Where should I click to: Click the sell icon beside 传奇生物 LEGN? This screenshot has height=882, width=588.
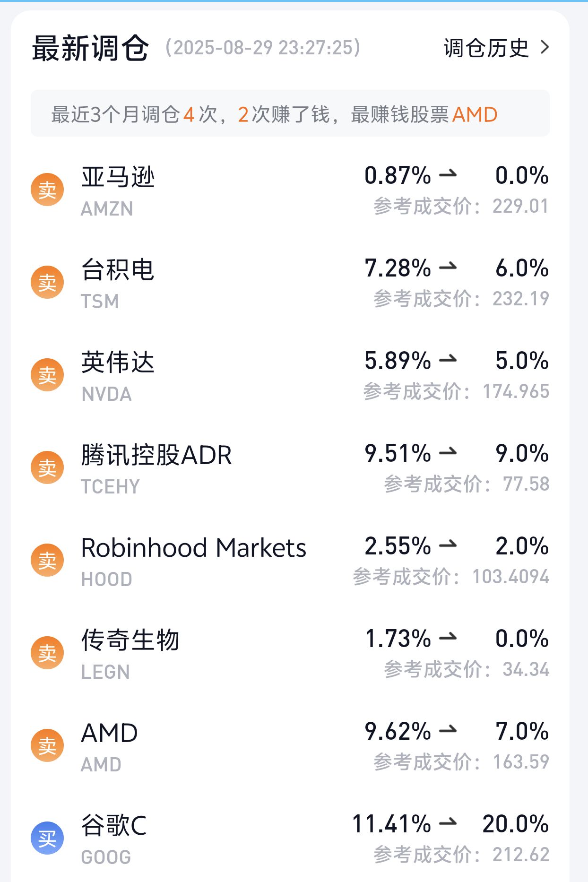tap(47, 653)
